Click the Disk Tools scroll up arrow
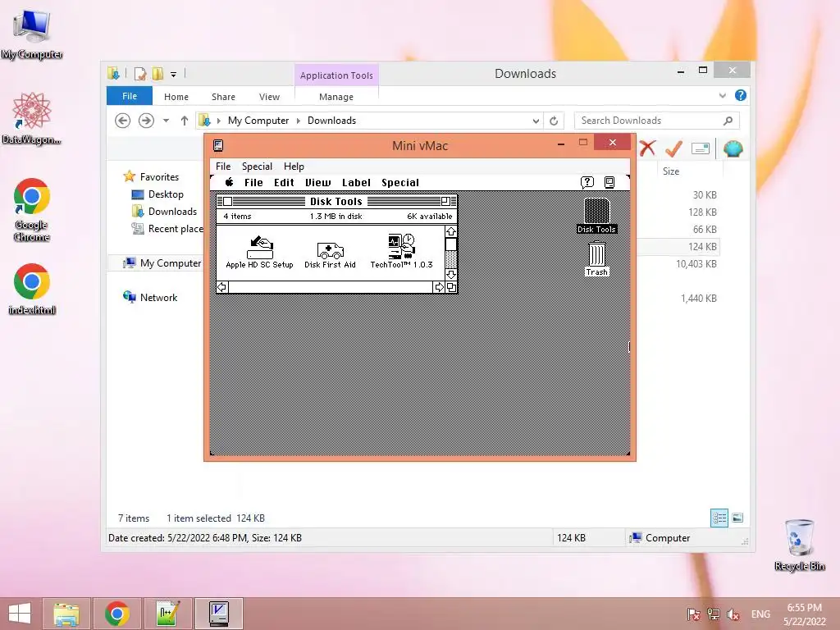The image size is (840, 630). click(451, 231)
